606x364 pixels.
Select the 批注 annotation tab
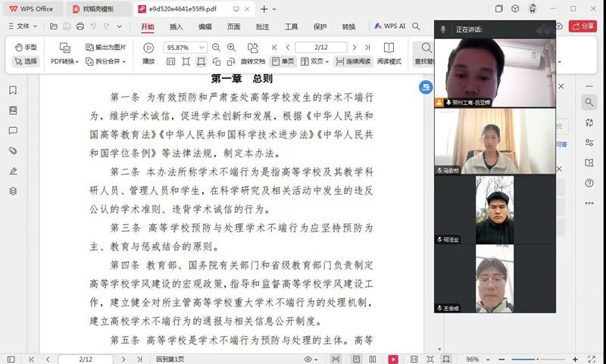click(262, 26)
